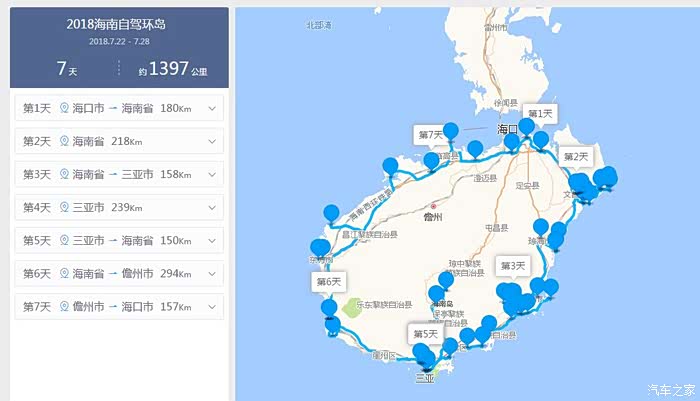Expand the 第3天 row chevron

212,175
